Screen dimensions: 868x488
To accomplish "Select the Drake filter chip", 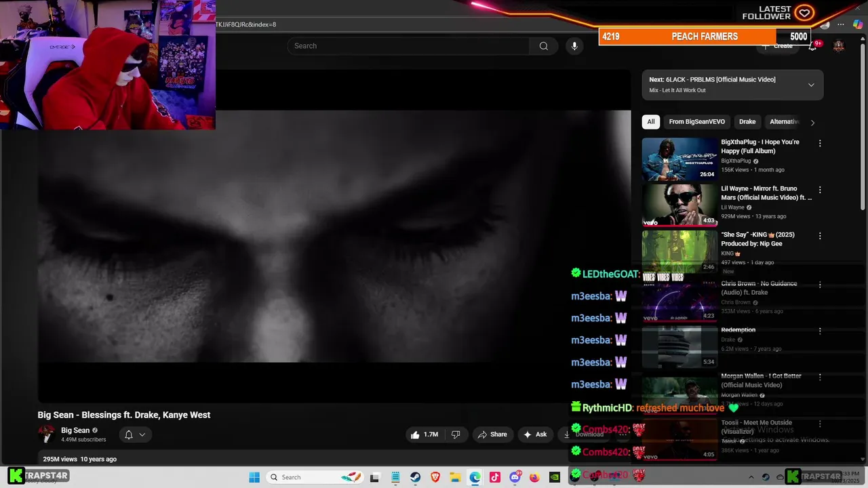I will (x=747, y=122).
